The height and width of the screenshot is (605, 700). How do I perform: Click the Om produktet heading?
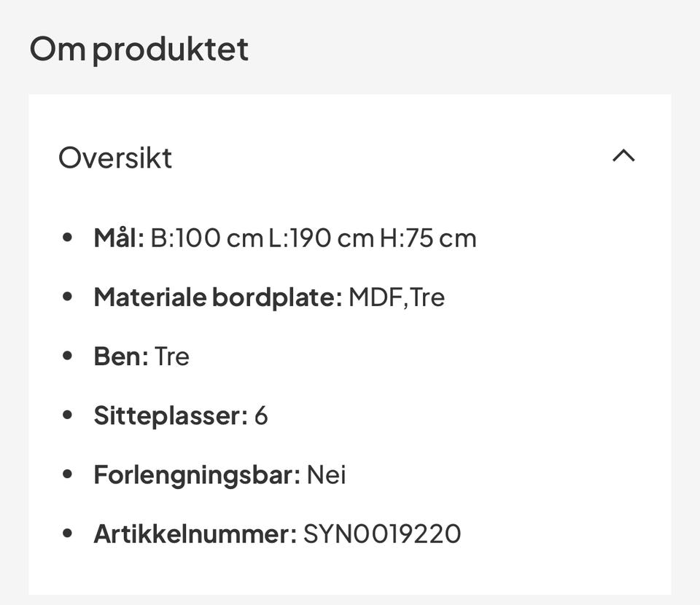(x=139, y=49)
